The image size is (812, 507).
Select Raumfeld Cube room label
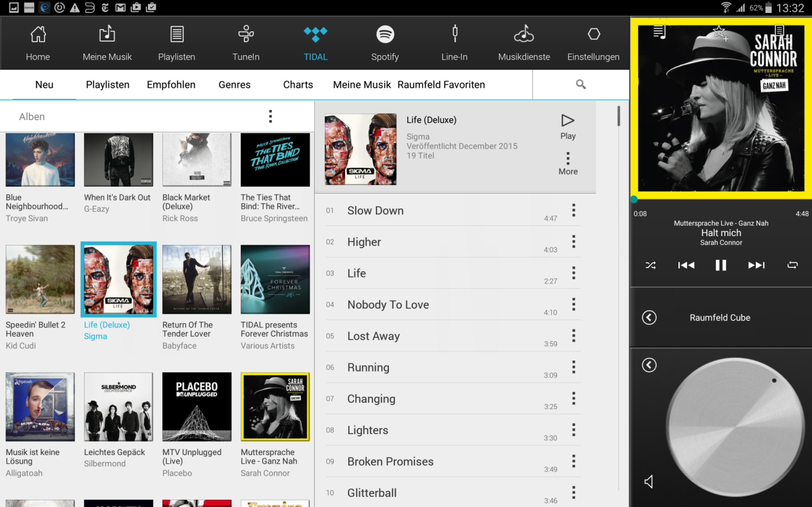tap(720, 318)
